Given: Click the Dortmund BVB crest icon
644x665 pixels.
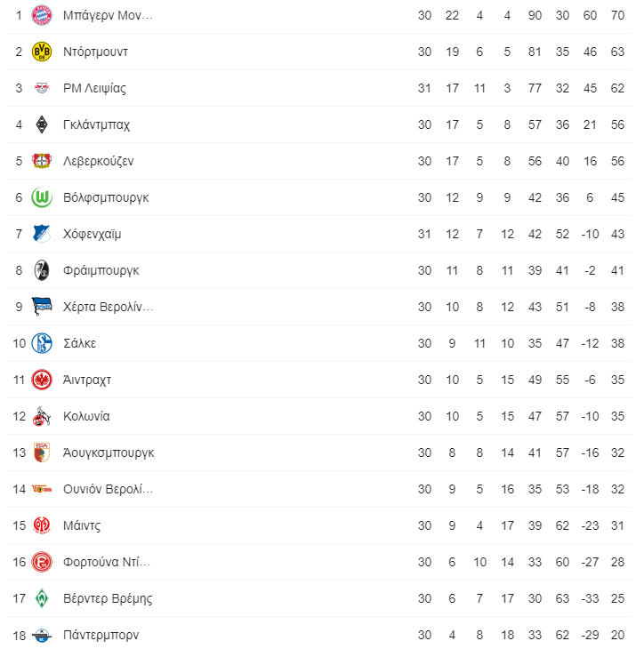Looking at the screenshot, I should [42, 52].
